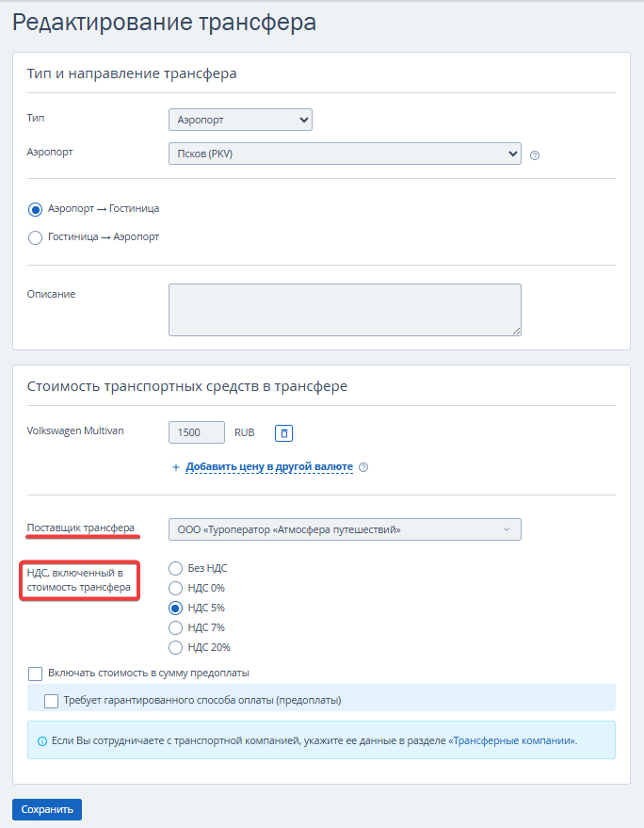The image size is (644, 828).
Task: Choose НДС 20% radio option
Action: click(175, 648)
